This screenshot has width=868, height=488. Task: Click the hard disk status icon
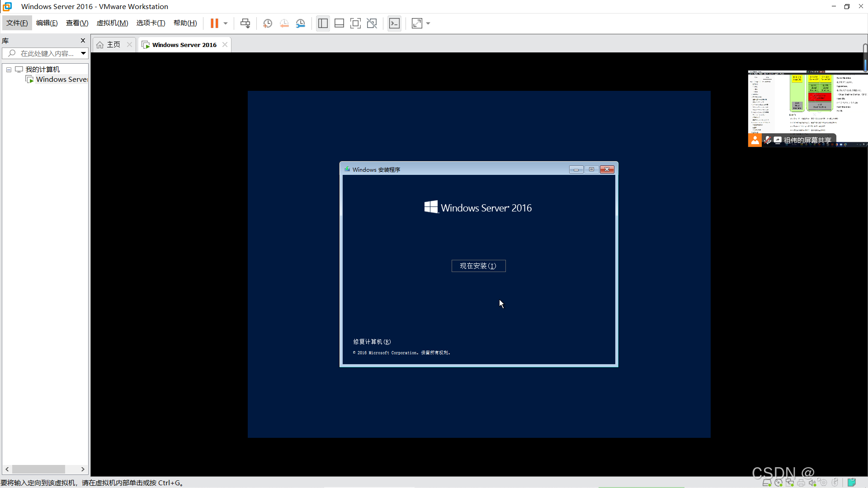click(767, 483)
